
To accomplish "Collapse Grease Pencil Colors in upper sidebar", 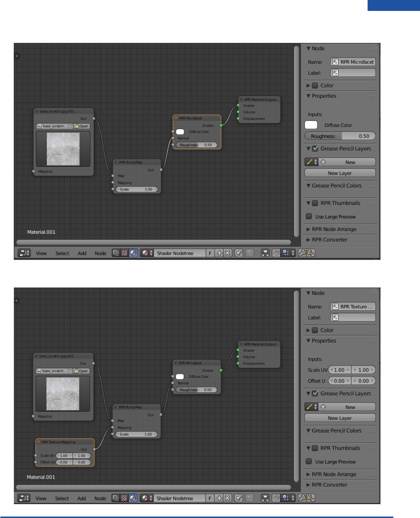I will (308, 186).
